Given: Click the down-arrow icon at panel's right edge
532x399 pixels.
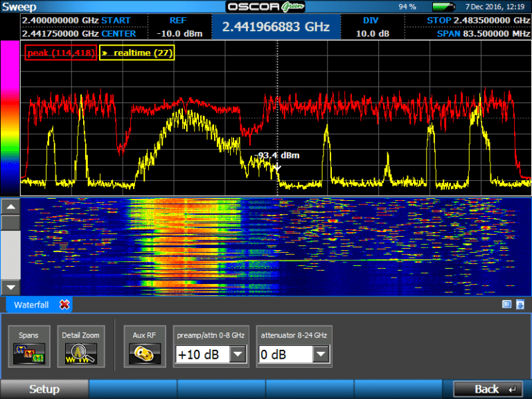Looking at the screenshot, I should 520,304.
